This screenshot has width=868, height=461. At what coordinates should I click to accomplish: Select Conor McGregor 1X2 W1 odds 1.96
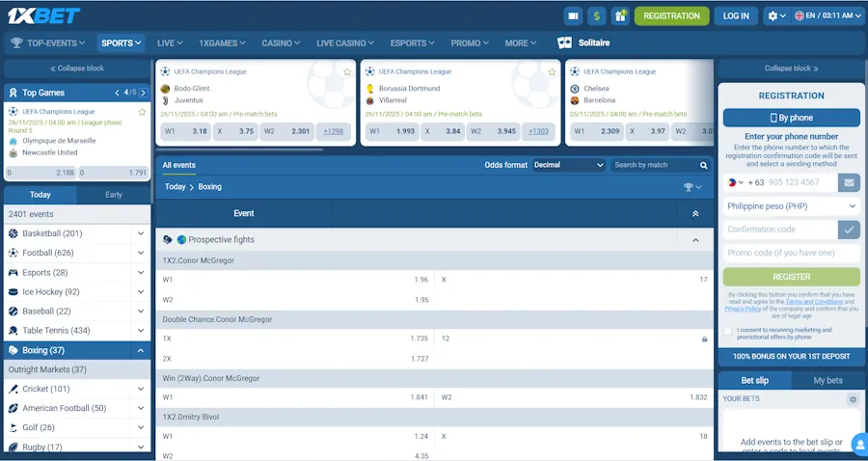[x=295, y=280]
